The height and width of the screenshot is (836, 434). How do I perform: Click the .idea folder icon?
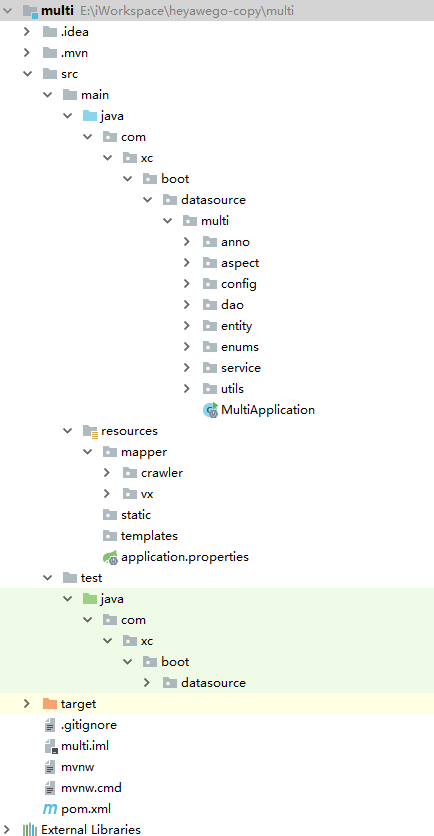pos(50,32)
